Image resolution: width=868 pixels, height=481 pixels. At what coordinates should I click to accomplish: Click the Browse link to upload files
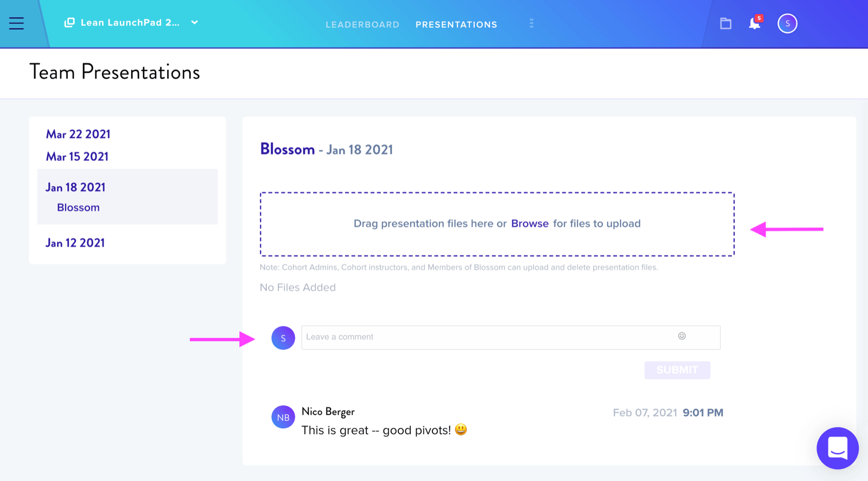[x=530, y=223]
